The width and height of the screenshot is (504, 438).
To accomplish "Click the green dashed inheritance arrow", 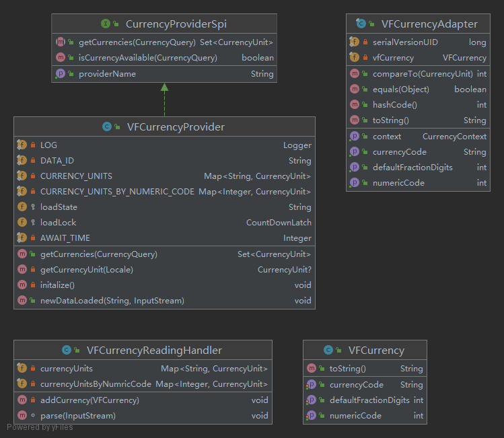I will point(165,100).
